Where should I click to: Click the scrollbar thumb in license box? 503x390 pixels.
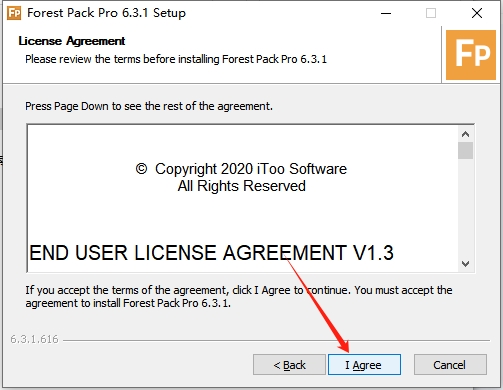[466, 151]
